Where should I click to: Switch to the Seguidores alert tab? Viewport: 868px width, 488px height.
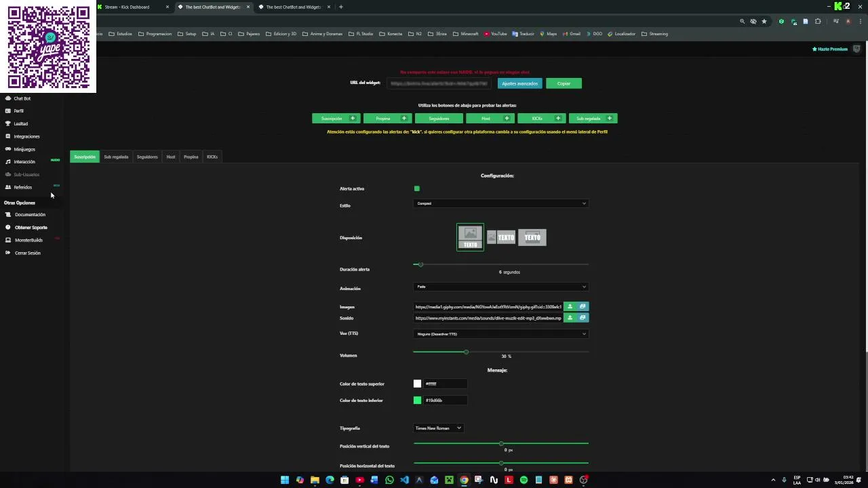pyautogui.click(x=147, y=157)
